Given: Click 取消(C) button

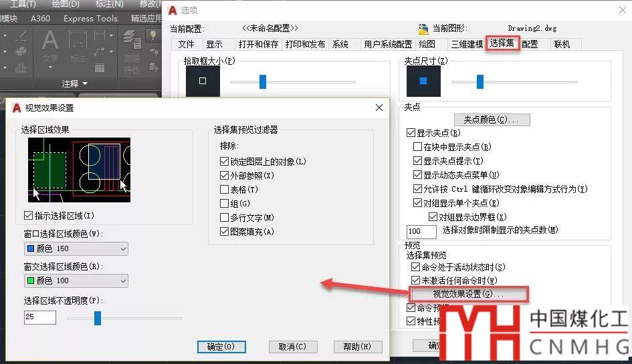Looking at the screenshot, I should click(293, 347).
